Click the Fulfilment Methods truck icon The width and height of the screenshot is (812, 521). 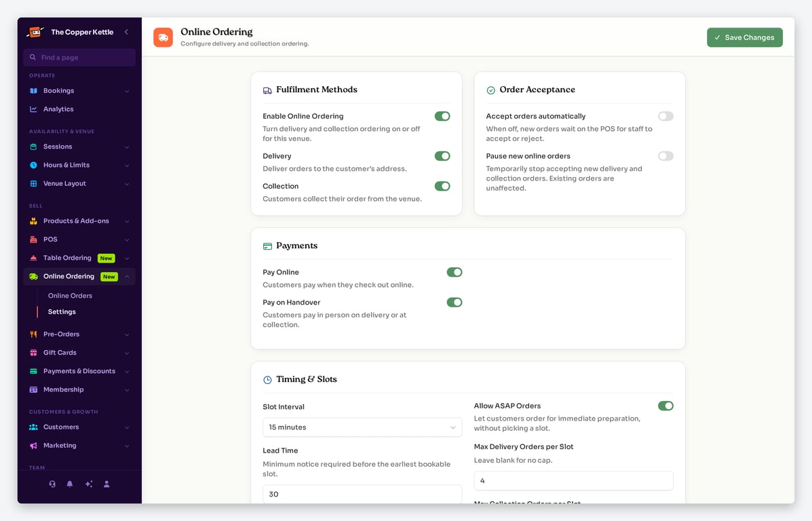coord(267,91)
